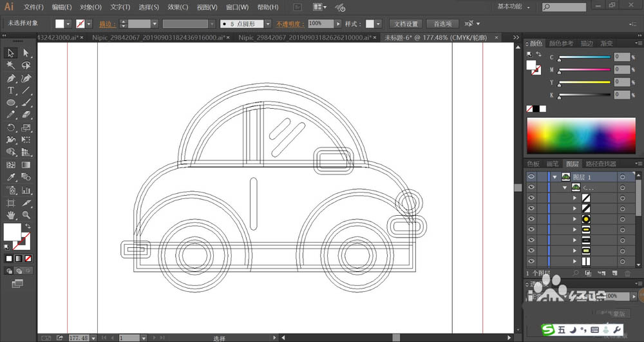Switch to the 渐变 panel tab
Screen dimensions: 644x342
click(x=607, y=43)
